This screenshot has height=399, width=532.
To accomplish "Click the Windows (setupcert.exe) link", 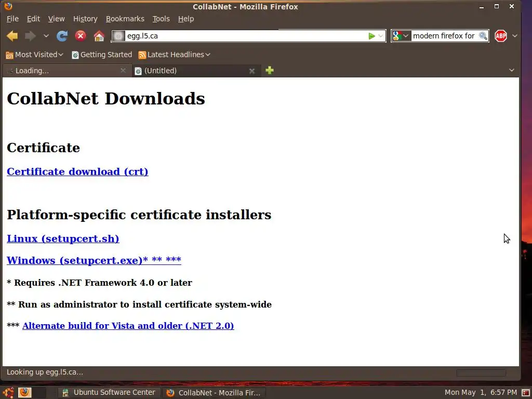I will [94, 260].
